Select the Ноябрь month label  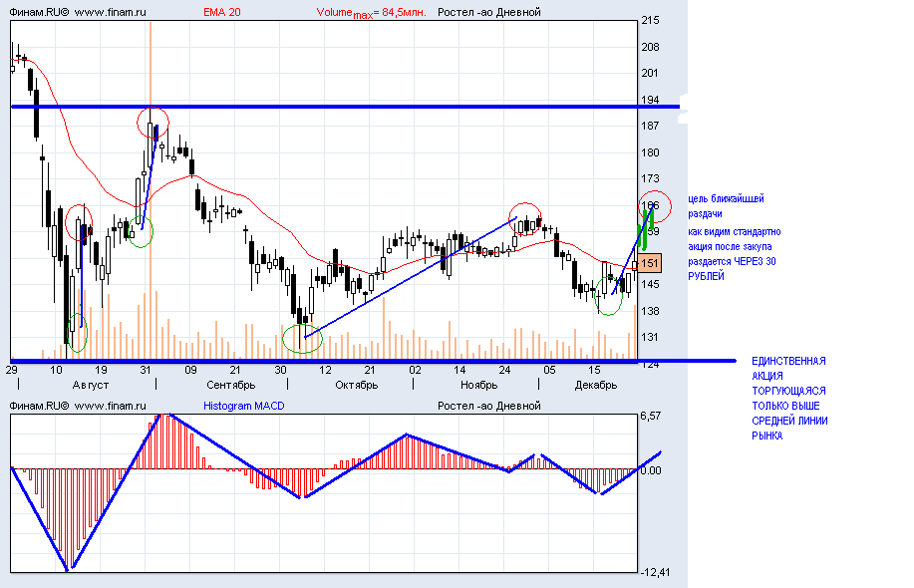(479, 386)
